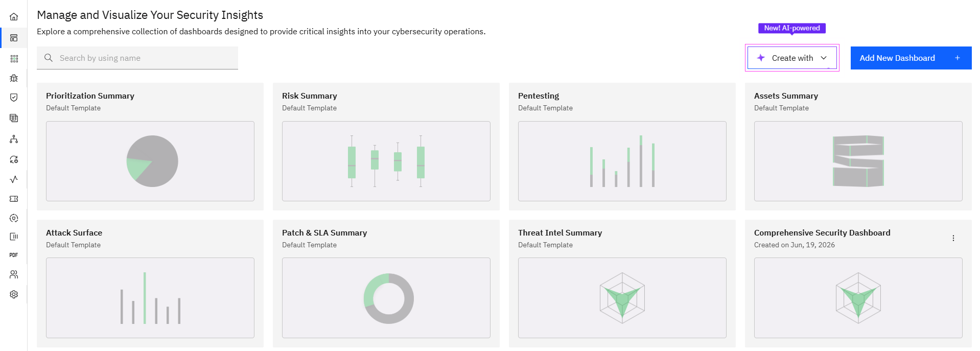Click the Prioritization Summary title
980x351 pixels.
point(90,96)
